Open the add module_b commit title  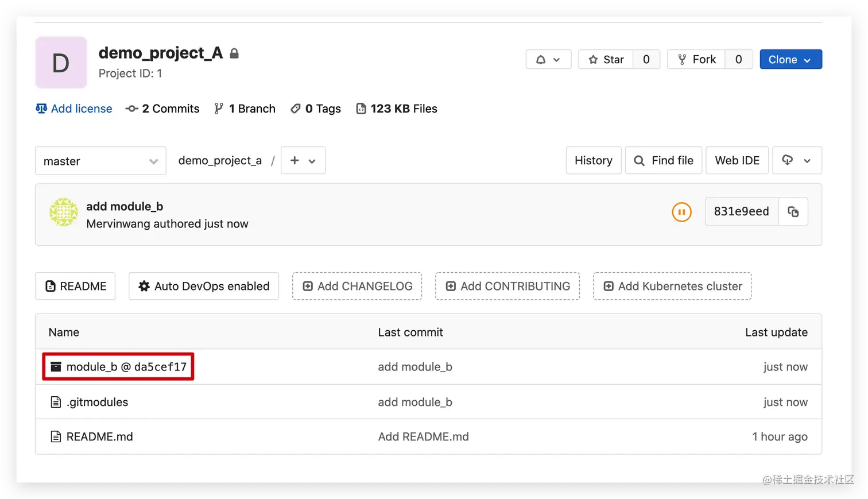tap(125, 206)
